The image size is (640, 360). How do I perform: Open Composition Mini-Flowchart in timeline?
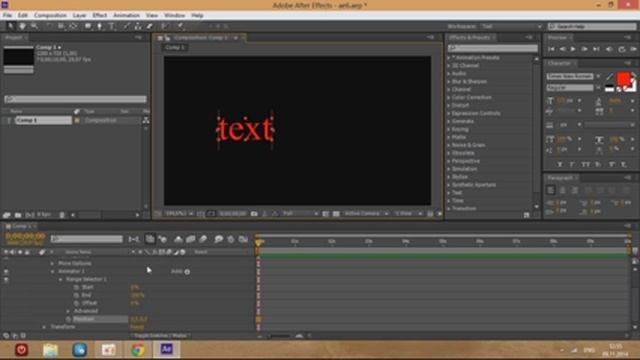click(133, 239)
